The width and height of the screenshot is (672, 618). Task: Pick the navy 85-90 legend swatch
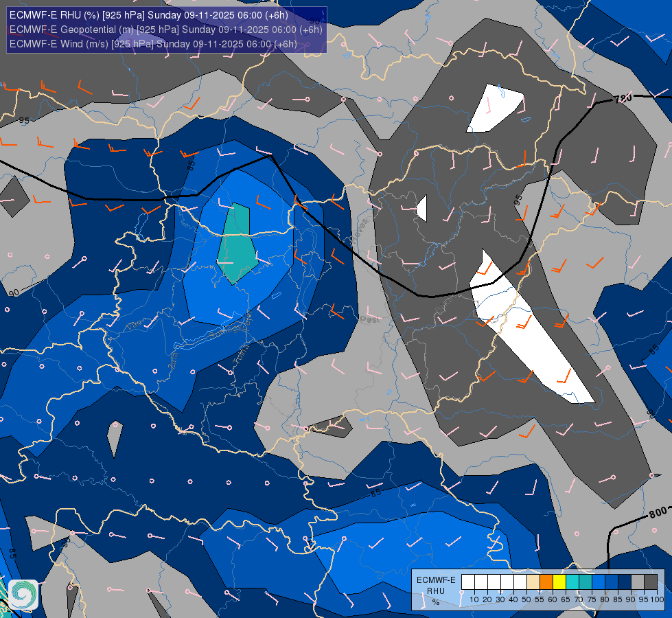coord(625,582)
